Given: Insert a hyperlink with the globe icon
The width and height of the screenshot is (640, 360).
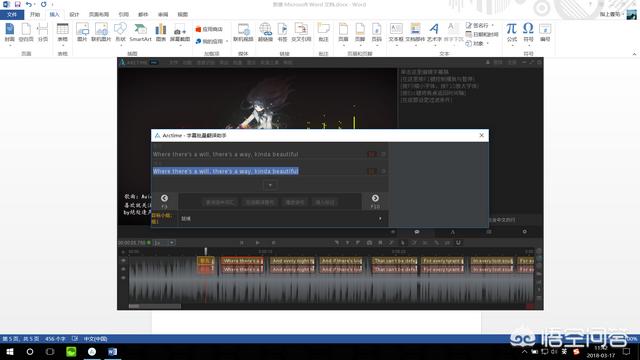Looking at the screenshot, I should [265, 32].
